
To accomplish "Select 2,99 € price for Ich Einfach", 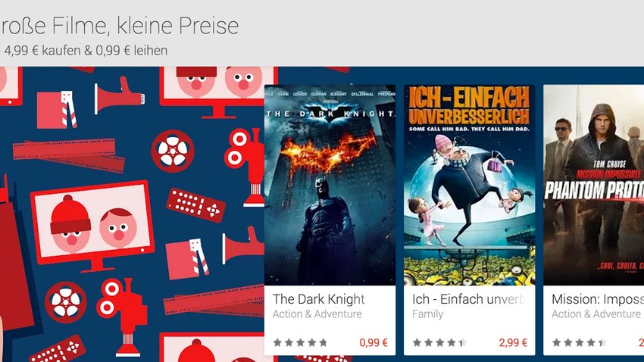I will [513, 342].
